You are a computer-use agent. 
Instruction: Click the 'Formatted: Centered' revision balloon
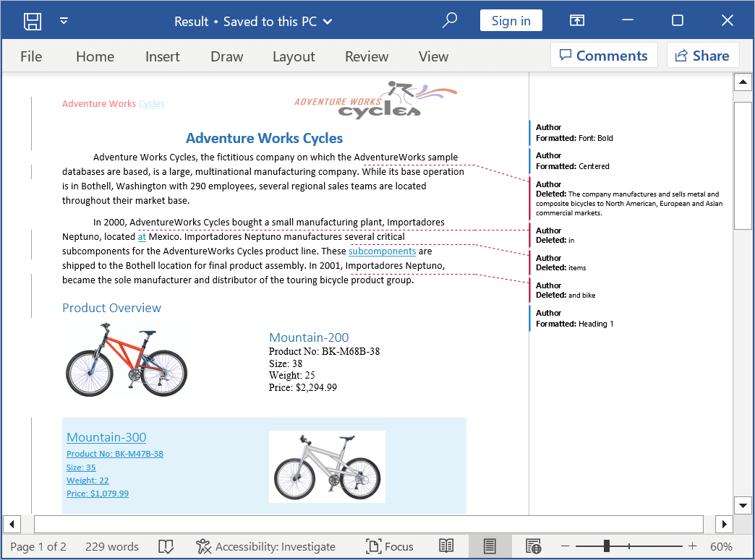[573, 161]
